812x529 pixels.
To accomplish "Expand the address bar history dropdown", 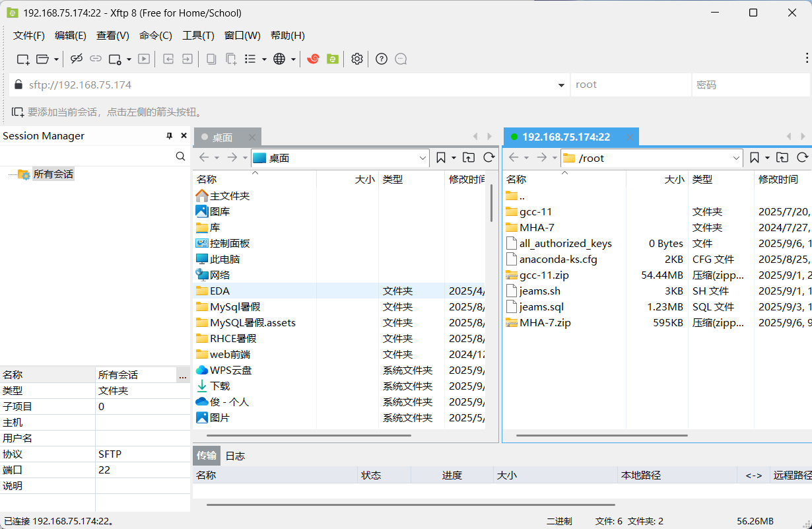I will [x=561, y=85].
